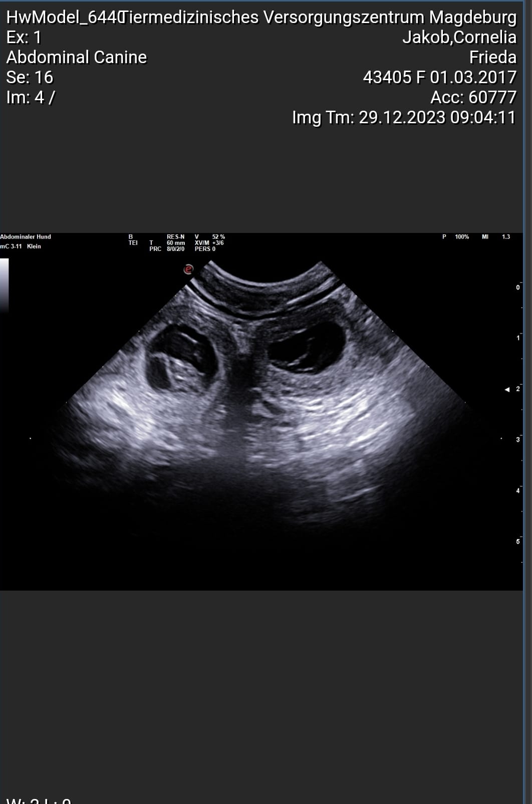Click the Im: 4 image counter

click(x=30, y=98)
